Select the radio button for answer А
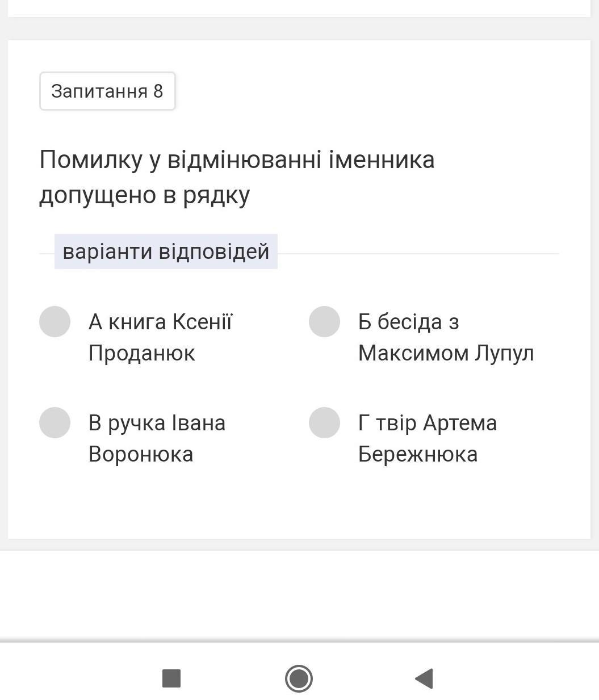 55,321
